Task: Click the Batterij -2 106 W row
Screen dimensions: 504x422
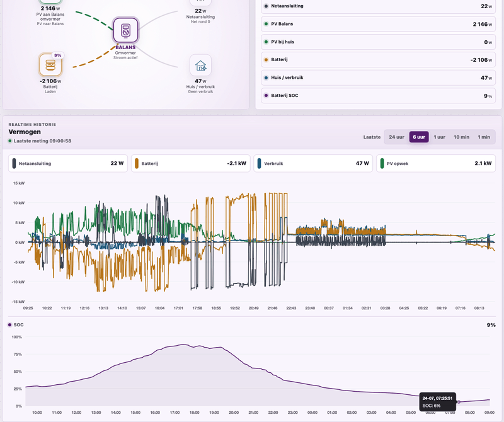Action: point(379,60)
